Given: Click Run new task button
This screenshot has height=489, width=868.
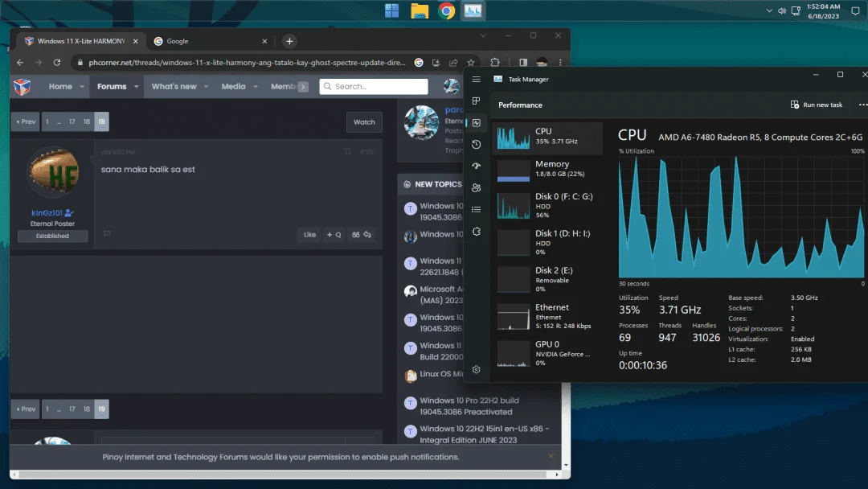Looking at the screenshot, I should (x=817, y=105).
